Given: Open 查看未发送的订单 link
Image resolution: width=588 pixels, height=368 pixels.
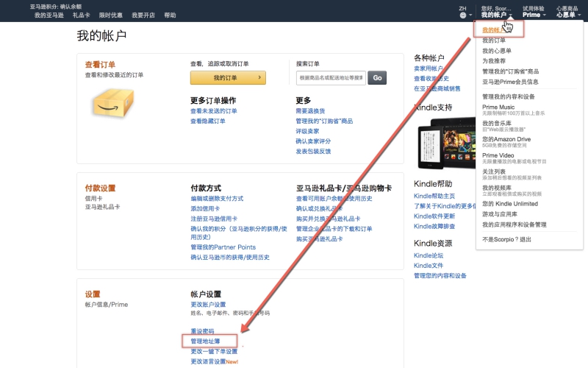Looking at the screenshot, I should [x=214, y=111].
